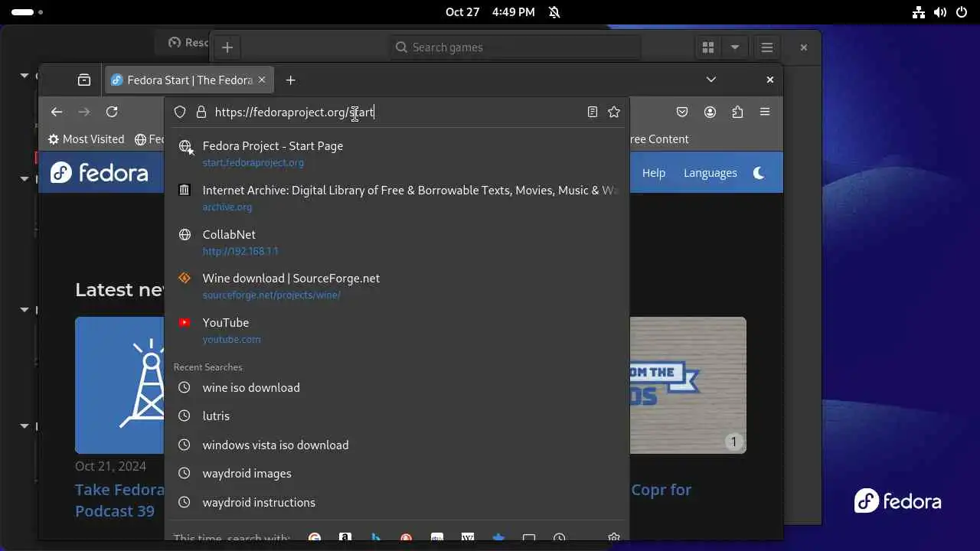Open the Most Visited bookmarks folder
980x551 pixels.
pyautogui.click(x=86, y=139)
